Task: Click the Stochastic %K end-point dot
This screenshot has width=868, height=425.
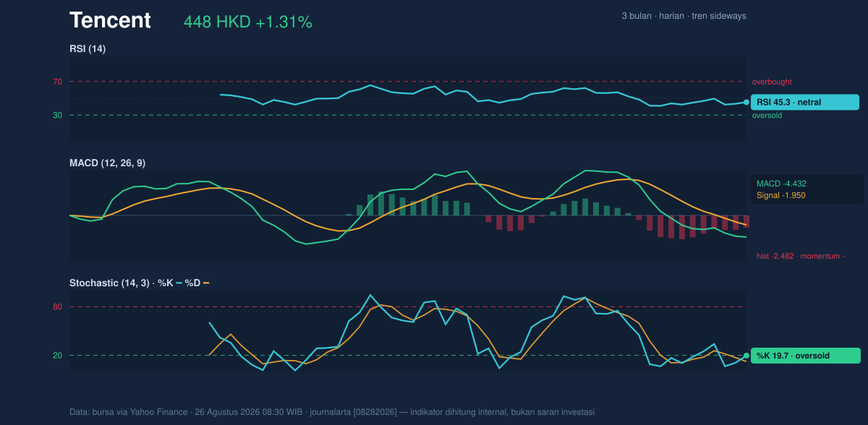Action: tap(746, 356)
